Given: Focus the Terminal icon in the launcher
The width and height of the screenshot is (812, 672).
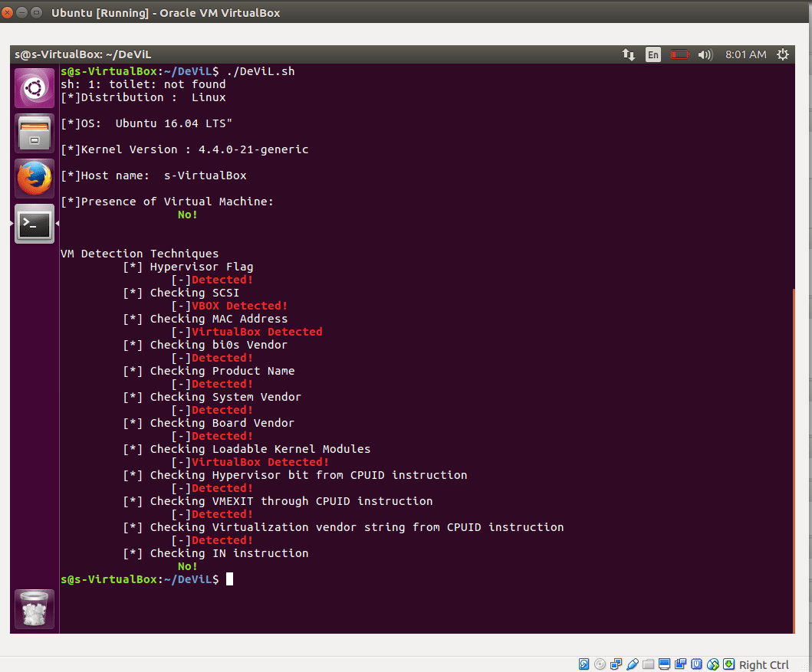Looking at the screenshot, I should pyautogui.click(x=35, y=224).
